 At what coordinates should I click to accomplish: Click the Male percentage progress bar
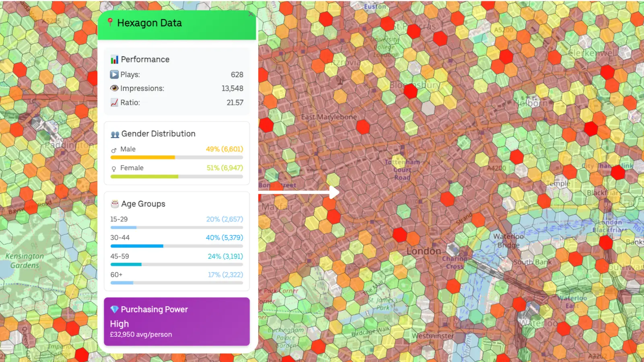177,157
